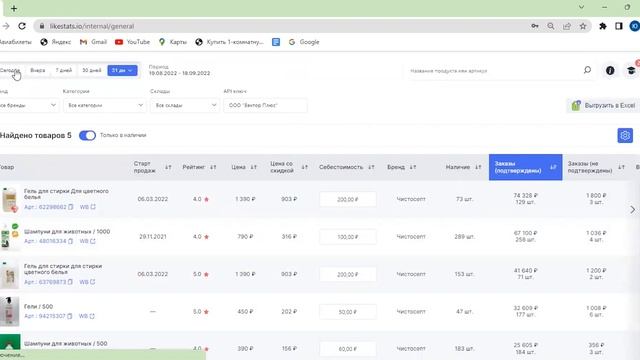Select the Вчера period tab
The image size is (640, 360).
[38, 70]
